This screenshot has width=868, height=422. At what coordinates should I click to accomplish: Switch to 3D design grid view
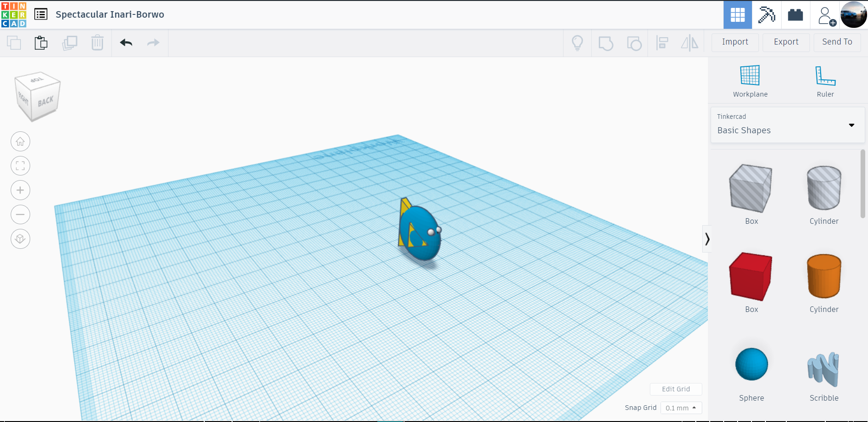point(738,15)
